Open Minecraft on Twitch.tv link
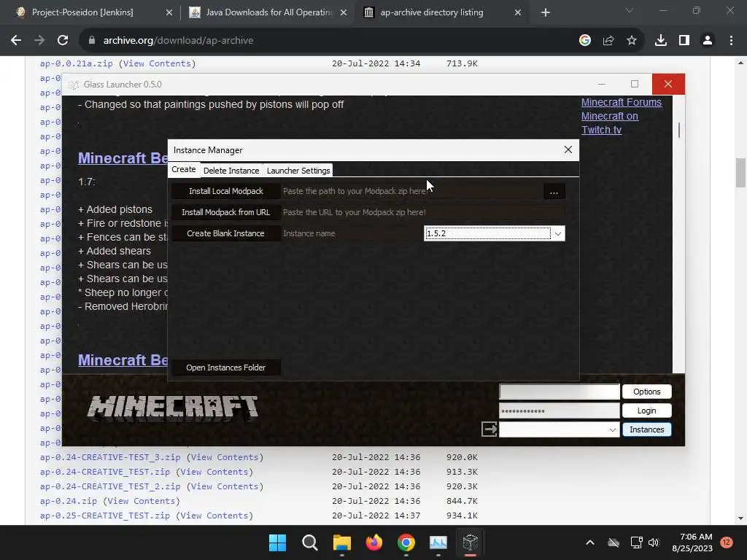The width and height of the screenshot is (747, 560). pyautogui.click(x=609, y=122)
